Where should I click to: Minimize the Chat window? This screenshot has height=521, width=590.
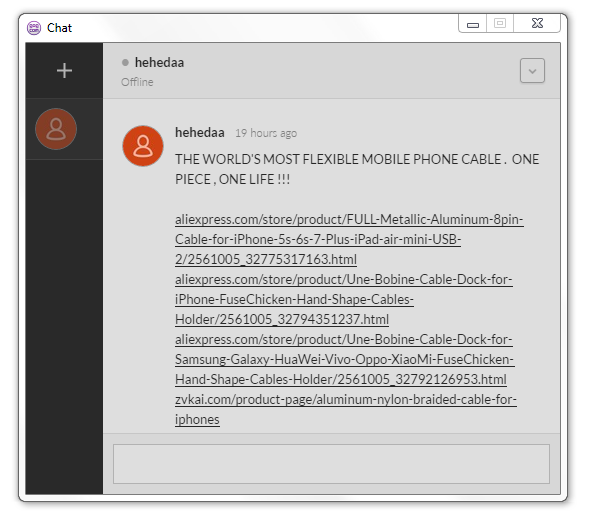click(x=473, y=24)
